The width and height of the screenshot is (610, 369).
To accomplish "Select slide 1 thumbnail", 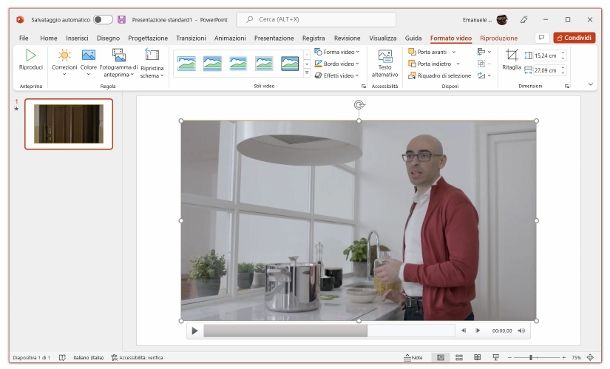I will tap(68, 124).
